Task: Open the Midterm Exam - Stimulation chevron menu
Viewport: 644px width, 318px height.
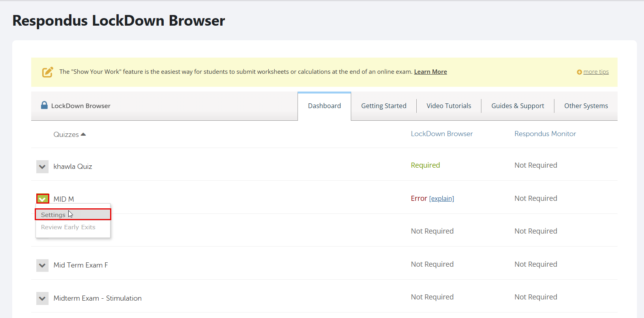Action: click(x=42, y=298)
